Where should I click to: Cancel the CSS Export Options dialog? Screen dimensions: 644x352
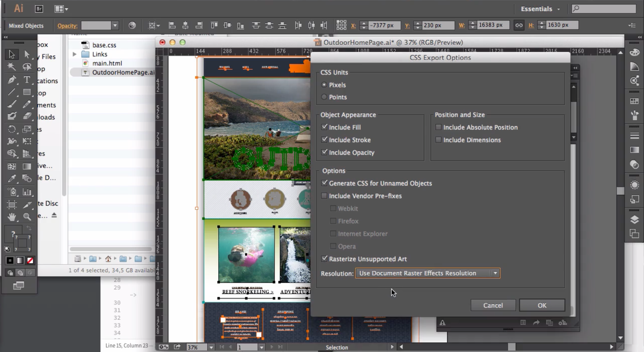point(493,305)
